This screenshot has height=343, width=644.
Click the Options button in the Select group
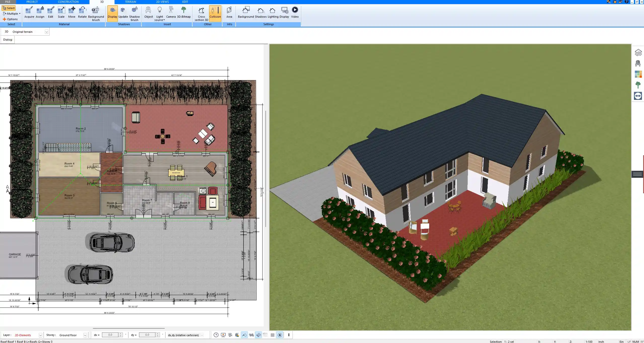click(x=11, y=19)
